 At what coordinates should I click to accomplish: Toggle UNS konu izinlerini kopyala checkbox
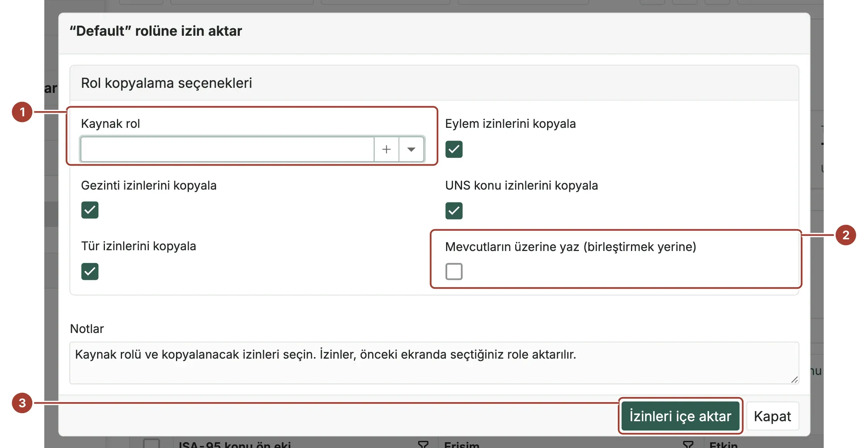(454, 211)
